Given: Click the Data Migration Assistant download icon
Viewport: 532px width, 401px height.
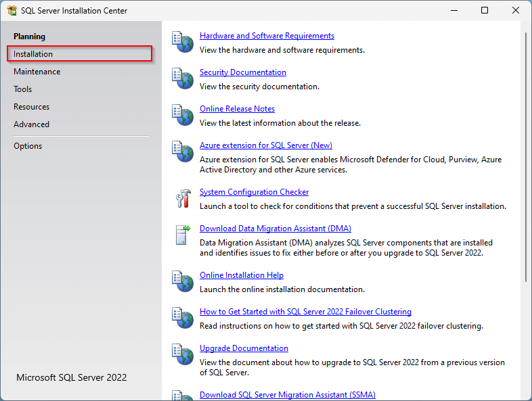Looking at the screenshot, I should click(182, 235).
